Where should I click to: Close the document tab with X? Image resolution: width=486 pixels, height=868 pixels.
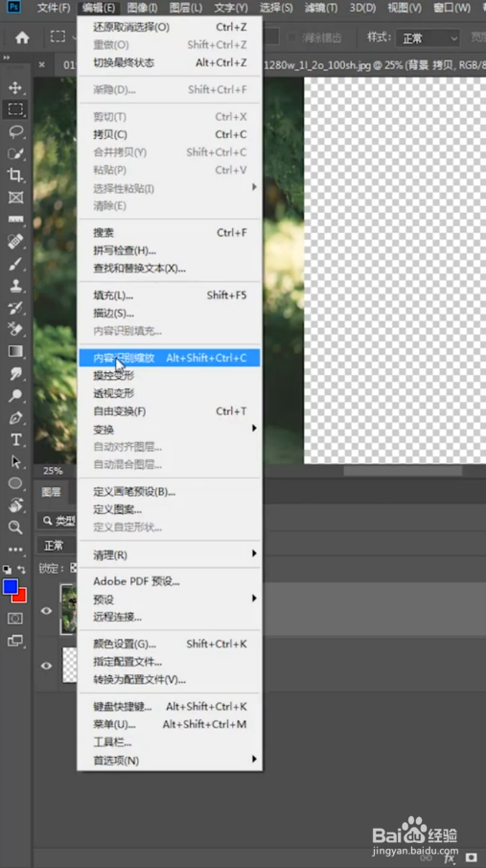pyautogui.click(x=42, y=65)
